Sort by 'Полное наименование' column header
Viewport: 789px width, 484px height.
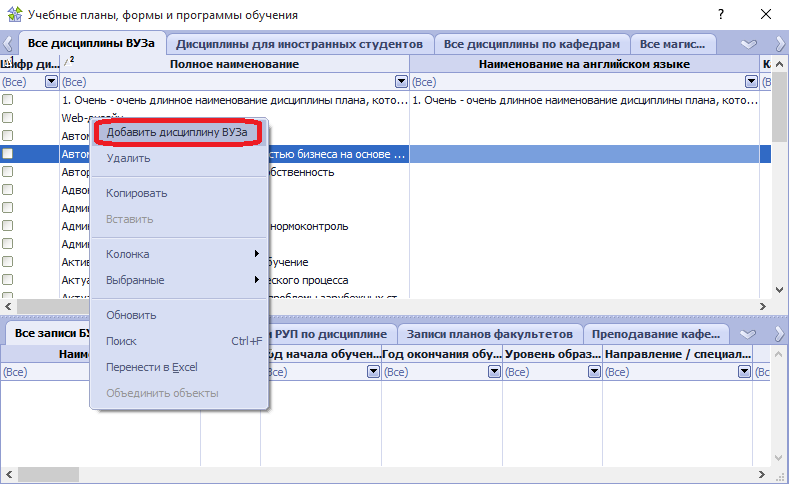coord(234,64)
